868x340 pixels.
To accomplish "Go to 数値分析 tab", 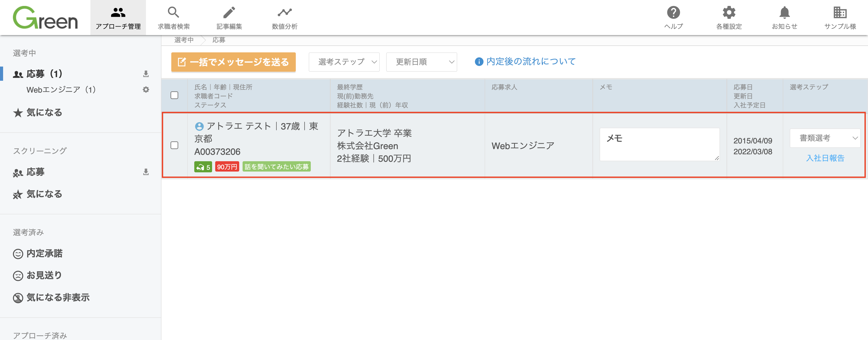I will click(x=285, y=18).
